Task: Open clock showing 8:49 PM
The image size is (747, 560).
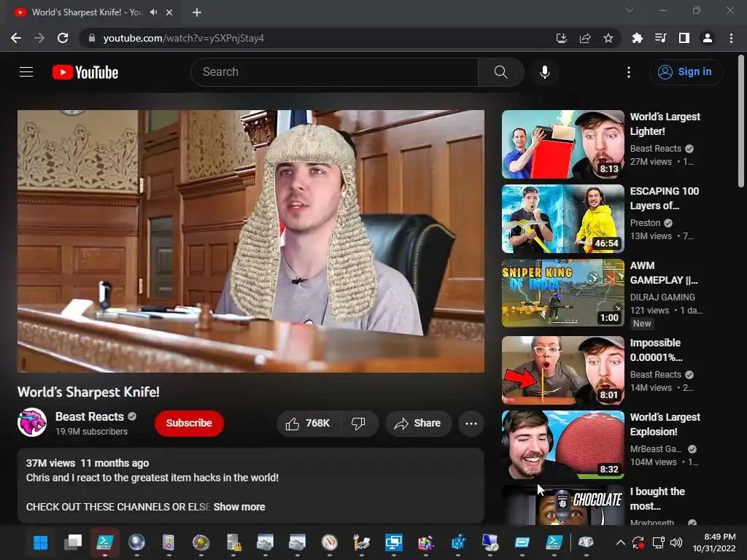Action: 714,542
